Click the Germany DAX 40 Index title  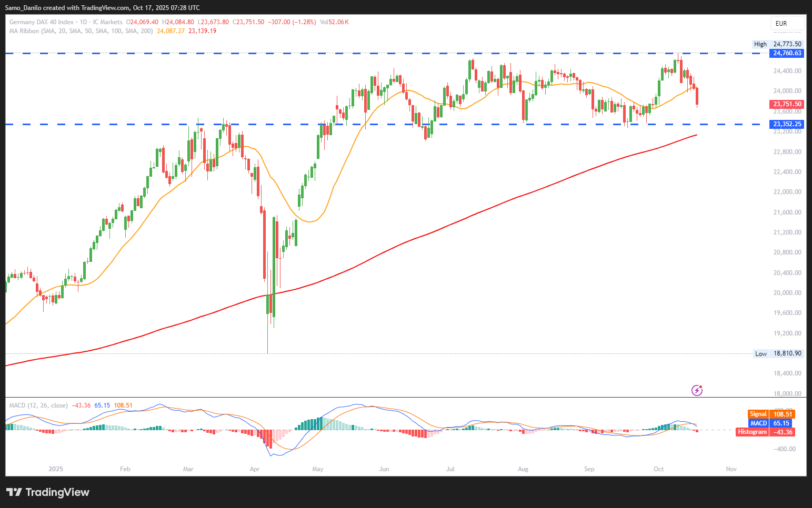pos(42,22)
